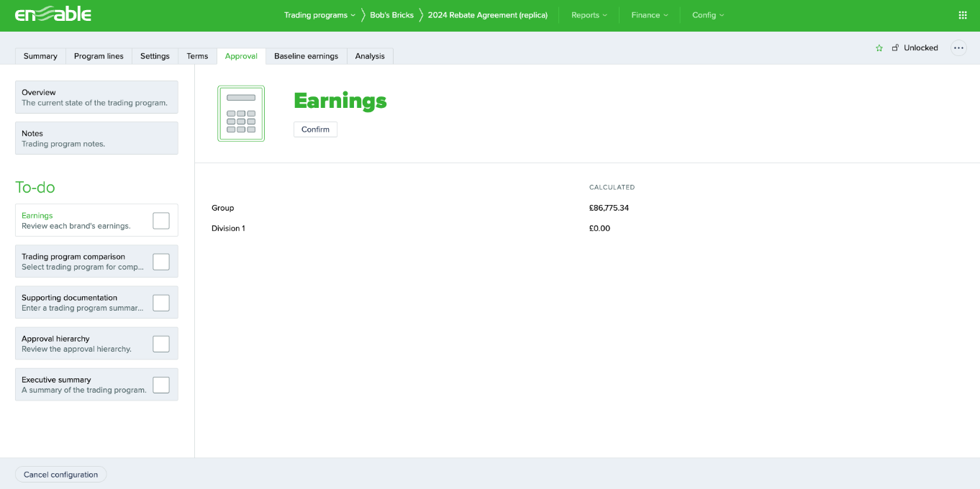
Task: Open 2024 Rebate Agreement (replica) breadcrumb
Action: tap(487, 15)
